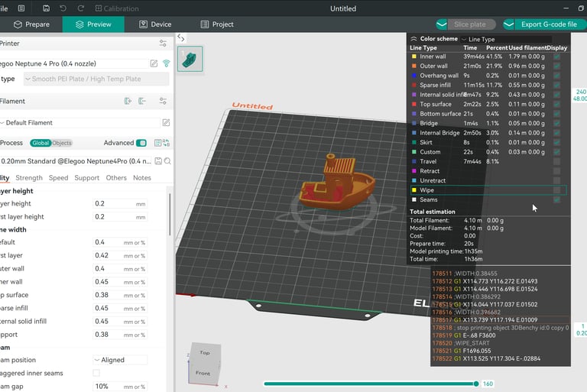Screen dimensions: 587x392
Task: Select plate 1 thumbnail
Action: 190,59
